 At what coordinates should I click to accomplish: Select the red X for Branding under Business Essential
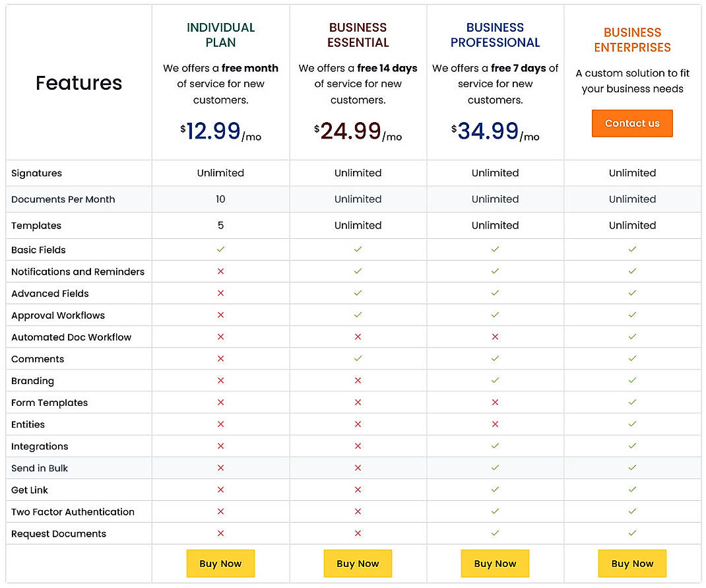(x=358, y=380)
